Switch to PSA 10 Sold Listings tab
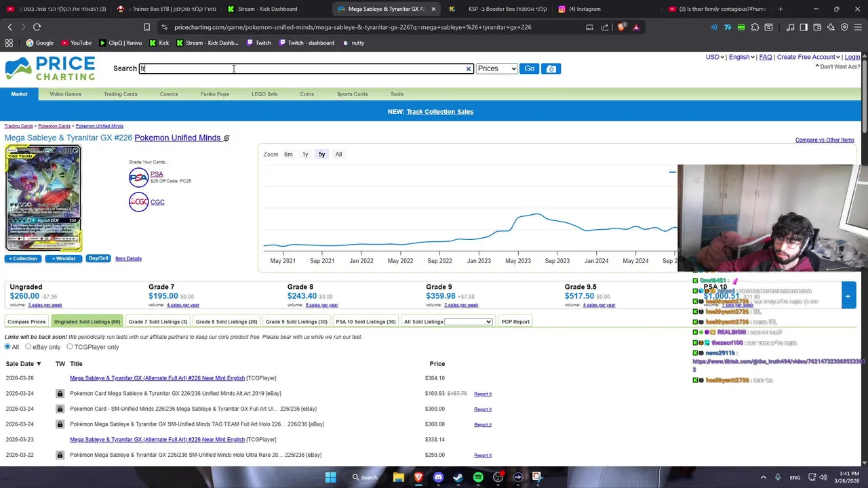This screenshot has height=488, width=868. (x=366, y=322)
